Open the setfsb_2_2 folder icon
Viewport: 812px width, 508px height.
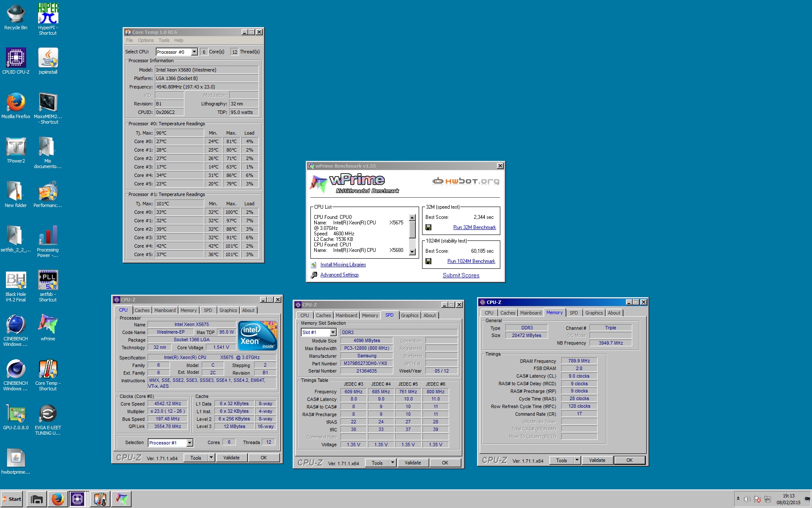coord(16,239)
